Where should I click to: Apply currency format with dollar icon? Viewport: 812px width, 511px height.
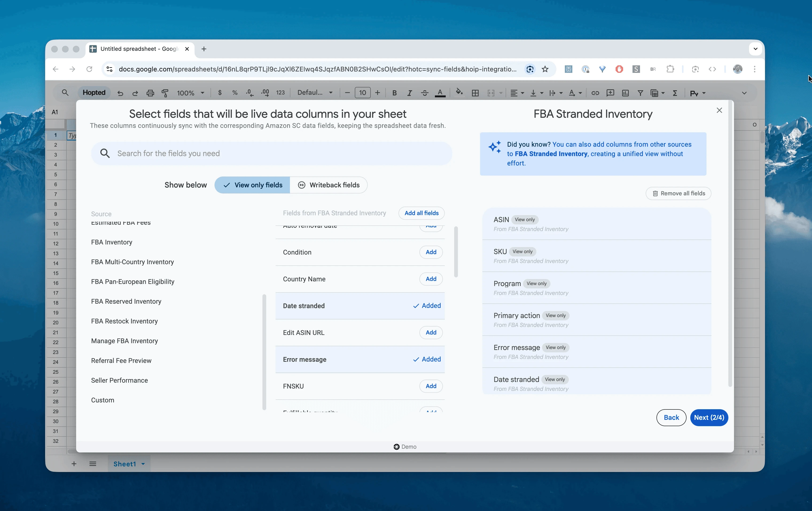tap(220, 93)
